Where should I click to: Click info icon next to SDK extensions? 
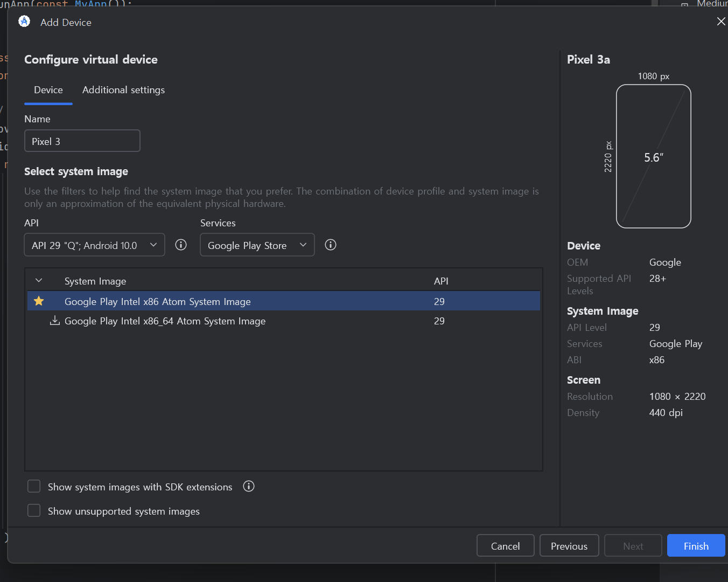pyautogui.click(x=249, y=487)
